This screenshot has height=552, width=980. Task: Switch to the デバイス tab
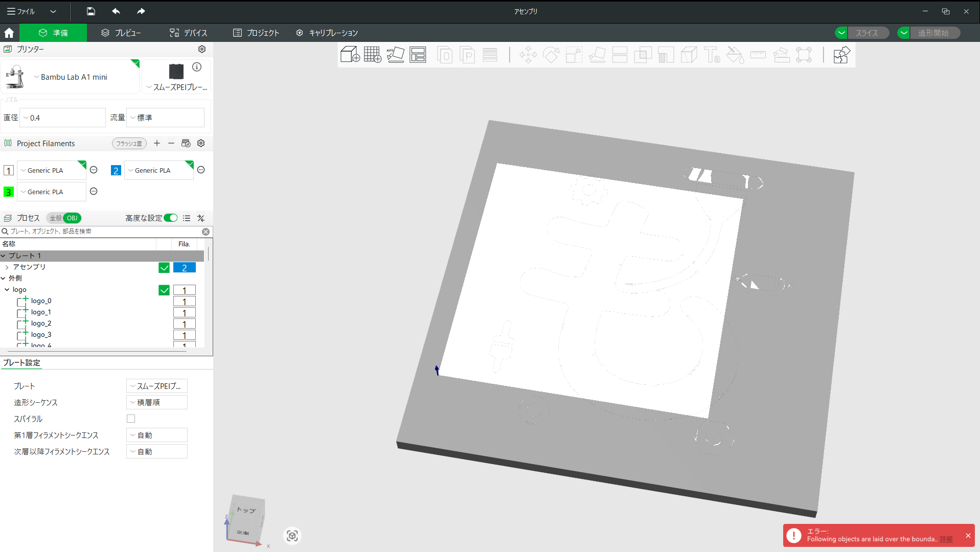[x=189, y=33]
